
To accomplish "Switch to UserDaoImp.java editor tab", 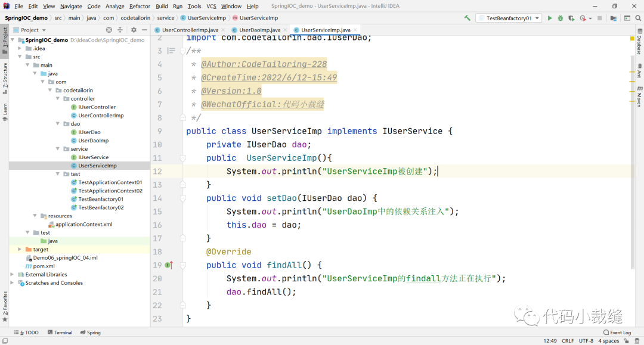I will coord(259,30).
